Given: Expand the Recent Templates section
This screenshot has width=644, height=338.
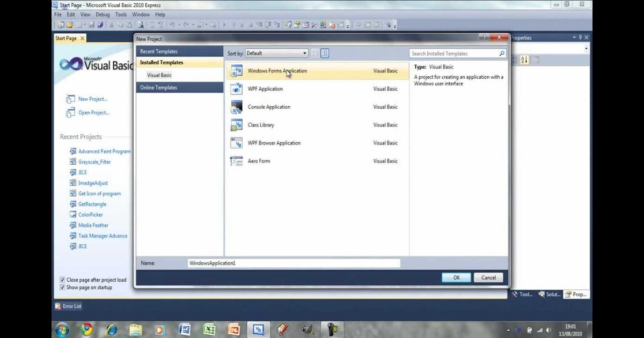Looking at the screenshot, I should tap(179, 52).
